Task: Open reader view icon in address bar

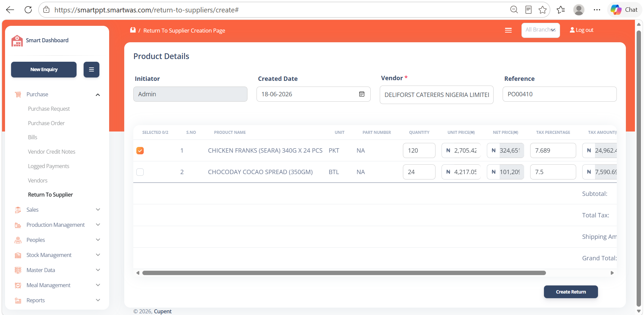Action: 528,10
